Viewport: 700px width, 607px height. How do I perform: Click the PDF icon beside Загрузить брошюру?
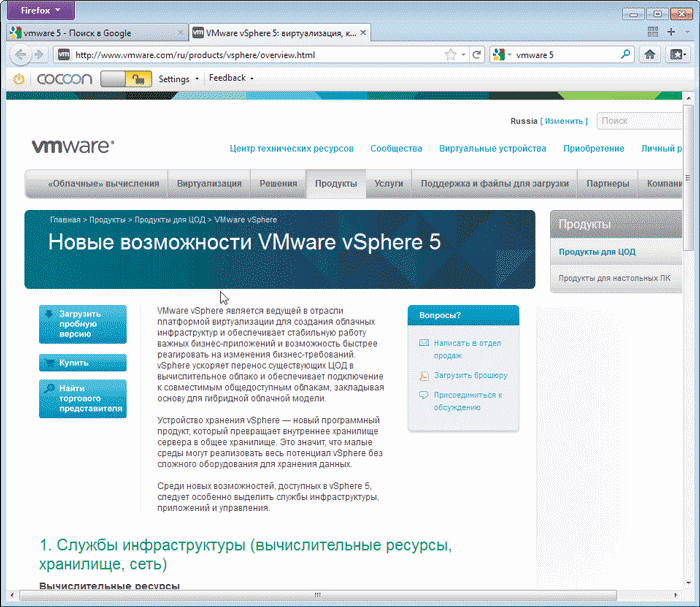pos(424,376)
